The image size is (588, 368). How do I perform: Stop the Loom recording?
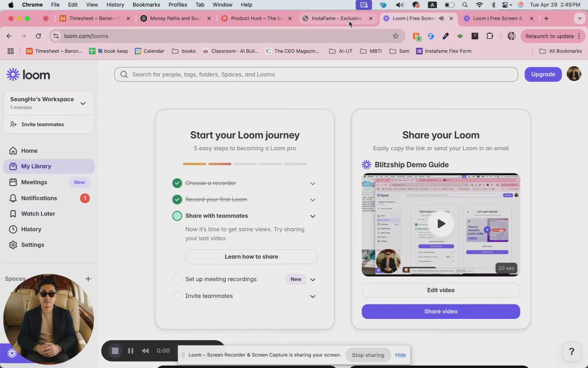tap(115, 351)
